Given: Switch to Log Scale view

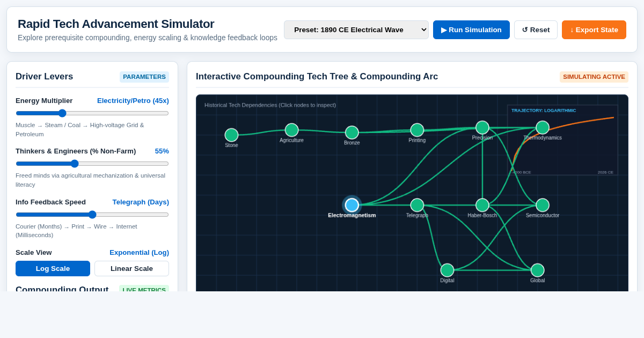Looking at the screenshot, I should pos(53,268).
